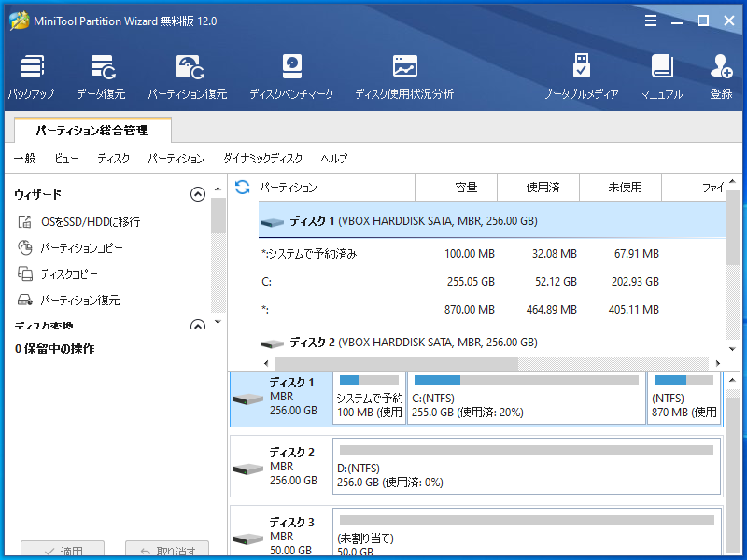Select 未割り当て 50.0 GB block

pyautogui.click(x=527, y=533)
